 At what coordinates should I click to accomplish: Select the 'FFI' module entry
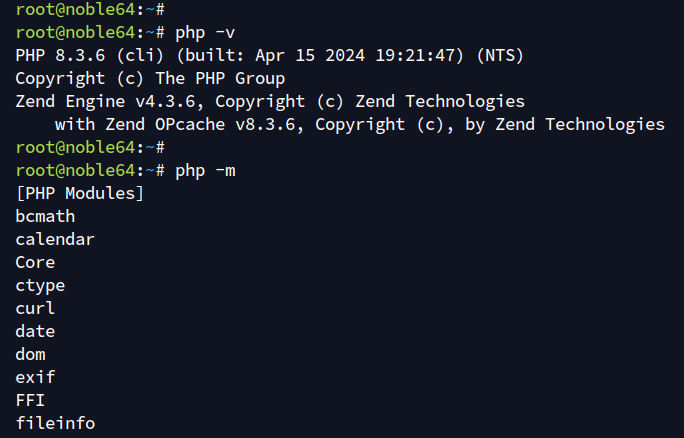(x=30, y=400)
